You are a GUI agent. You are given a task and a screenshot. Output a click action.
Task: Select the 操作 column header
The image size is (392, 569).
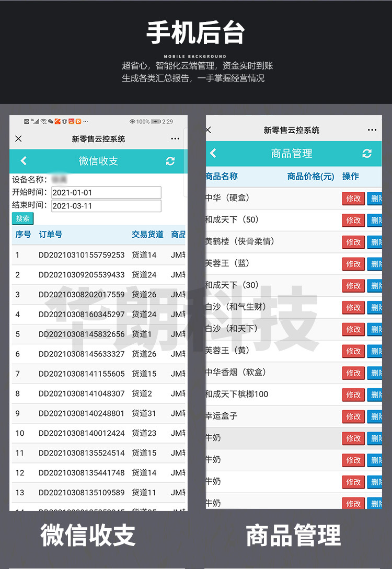350,177
